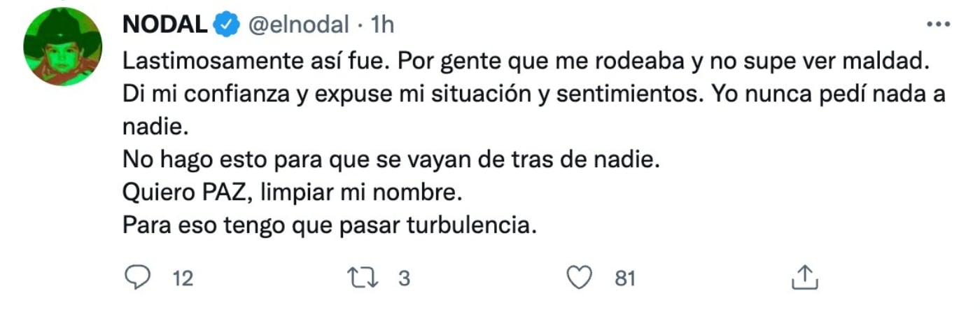This screenshot has height=312, width=980.
Task: Open the @elnodal handle link
Action: 298,24
